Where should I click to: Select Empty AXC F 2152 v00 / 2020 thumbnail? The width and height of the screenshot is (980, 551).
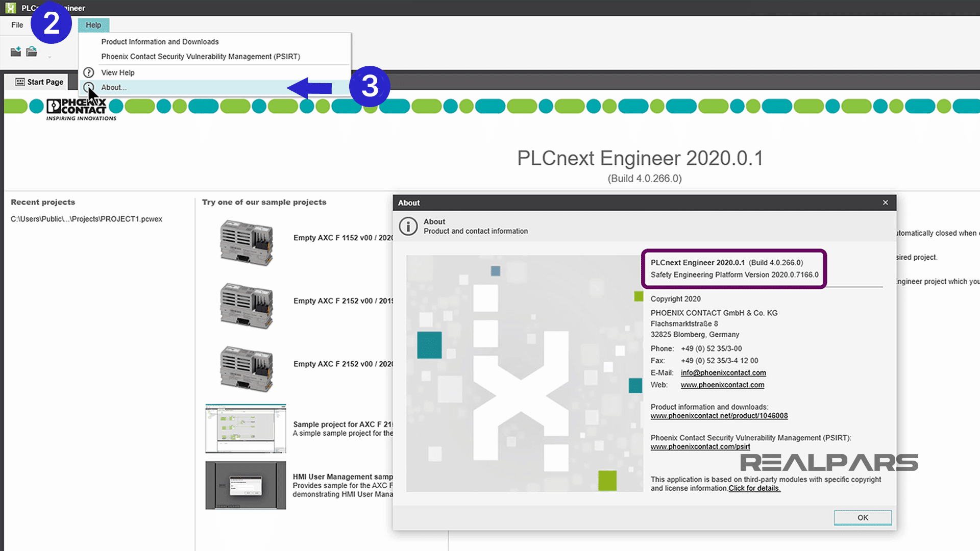tap(246, 369)
